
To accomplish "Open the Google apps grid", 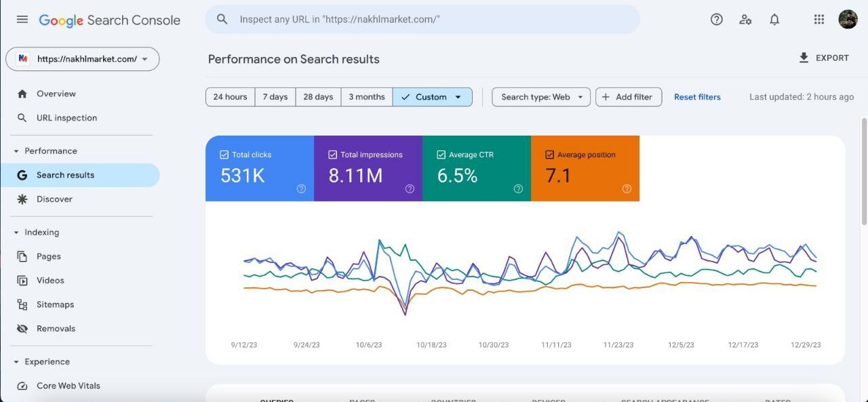I will point(818,20).
